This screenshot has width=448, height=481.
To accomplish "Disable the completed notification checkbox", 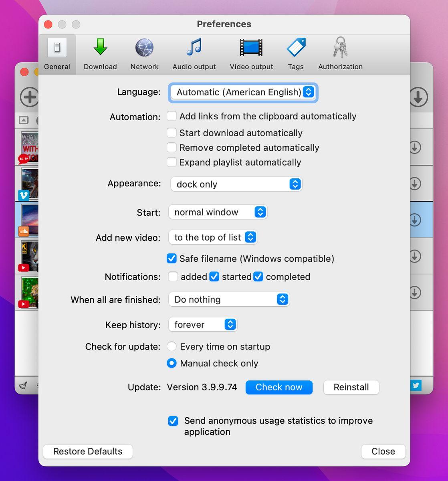I will 258,277.
